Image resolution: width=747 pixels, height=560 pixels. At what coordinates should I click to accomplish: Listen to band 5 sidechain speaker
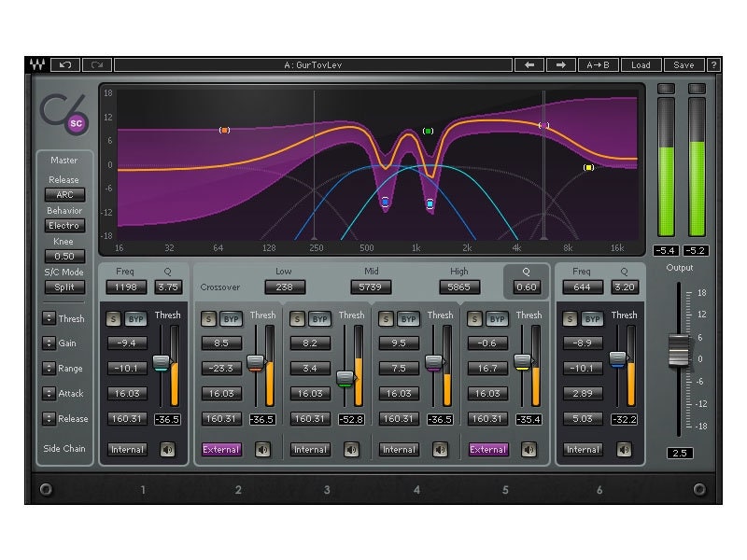(x=529, y=449)
